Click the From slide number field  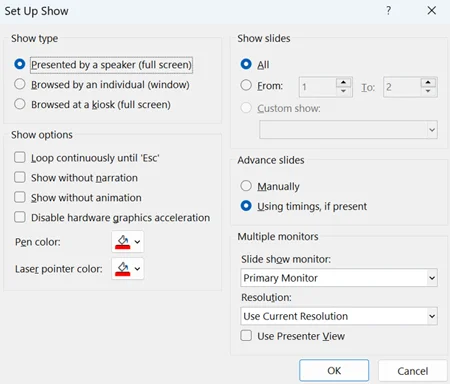tap(318, 87)
